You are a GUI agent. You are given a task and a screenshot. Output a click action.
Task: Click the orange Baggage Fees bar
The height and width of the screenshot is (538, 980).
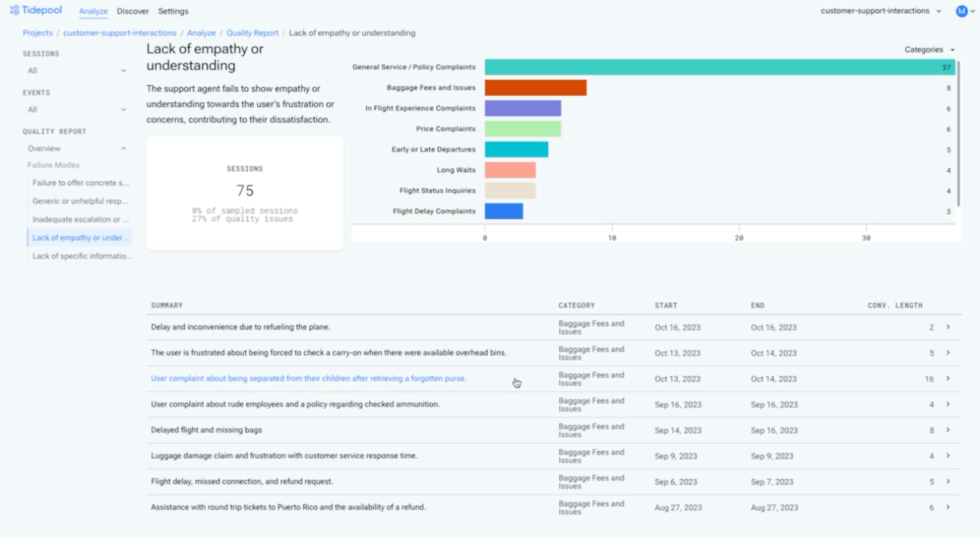pos(535,88)
